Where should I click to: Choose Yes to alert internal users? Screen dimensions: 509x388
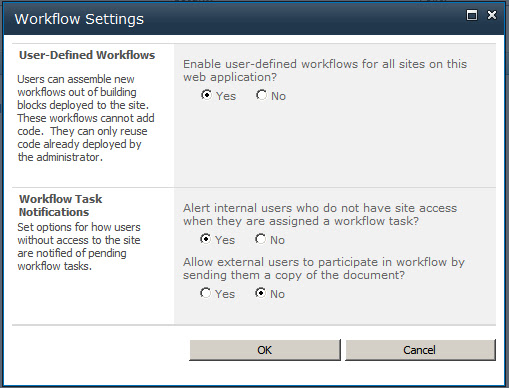[x=205, y=239]
